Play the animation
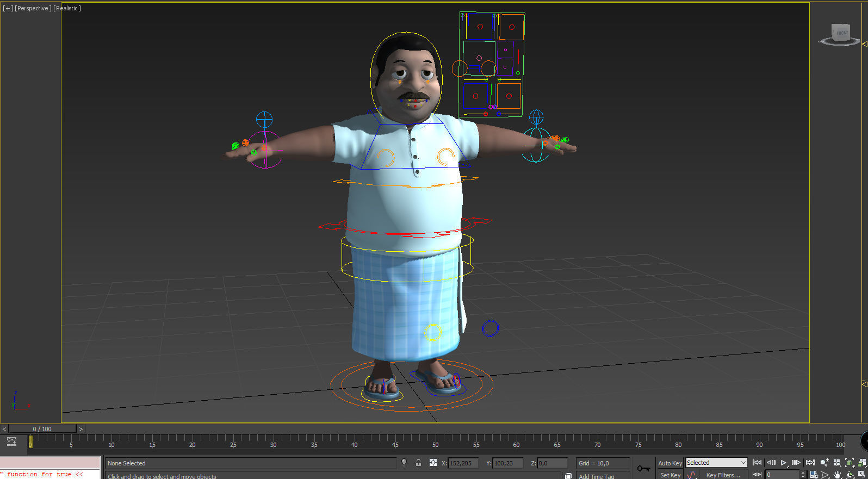 click(x=784, y=463)
